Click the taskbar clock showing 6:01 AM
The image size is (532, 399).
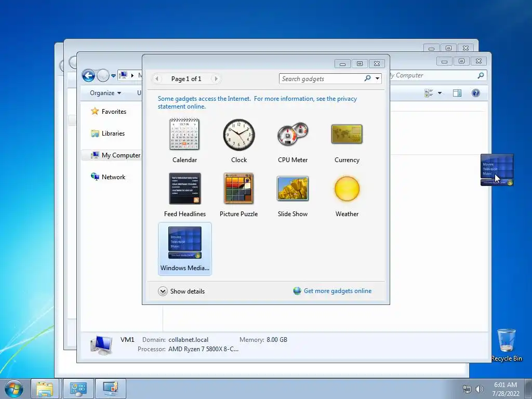(x=506, y=389)
